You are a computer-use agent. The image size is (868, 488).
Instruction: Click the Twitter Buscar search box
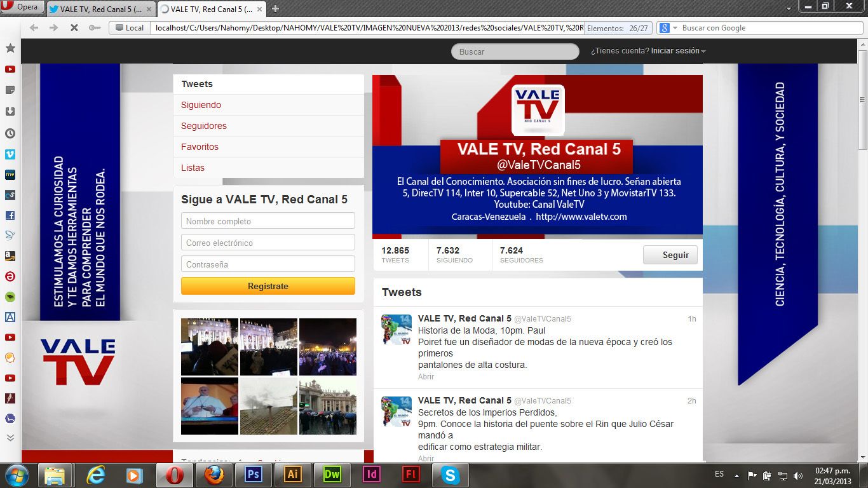click(x=515, y=51)
